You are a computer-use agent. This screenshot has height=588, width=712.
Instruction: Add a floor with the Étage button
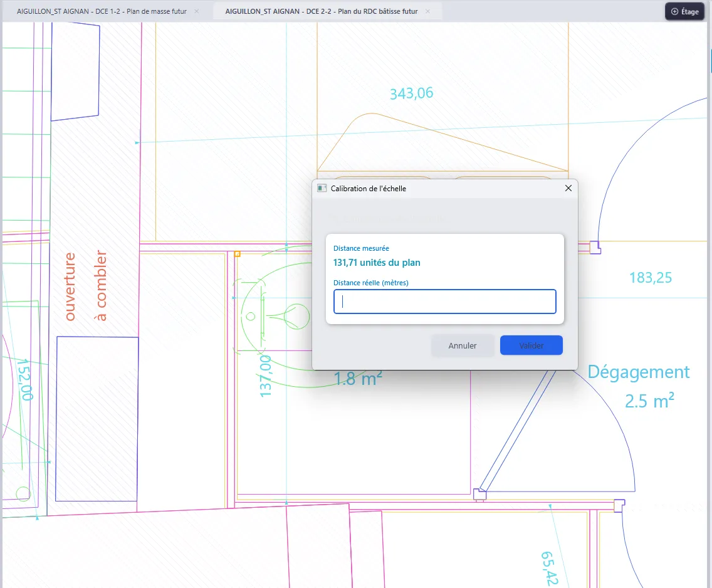685,11
